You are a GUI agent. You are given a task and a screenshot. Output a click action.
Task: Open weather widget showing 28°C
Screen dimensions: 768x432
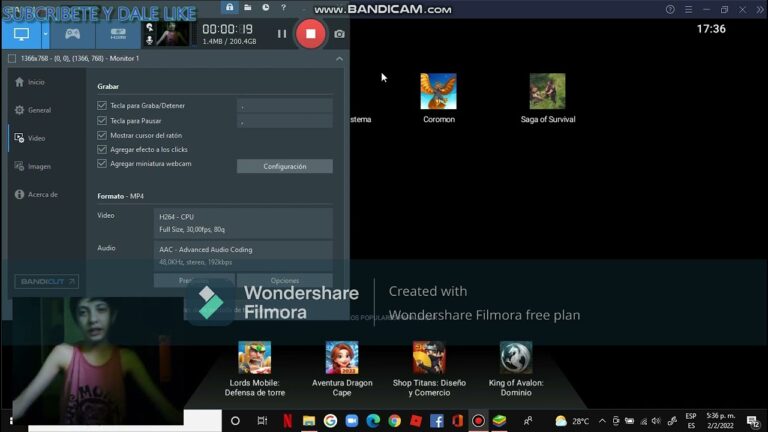(572, 421)
